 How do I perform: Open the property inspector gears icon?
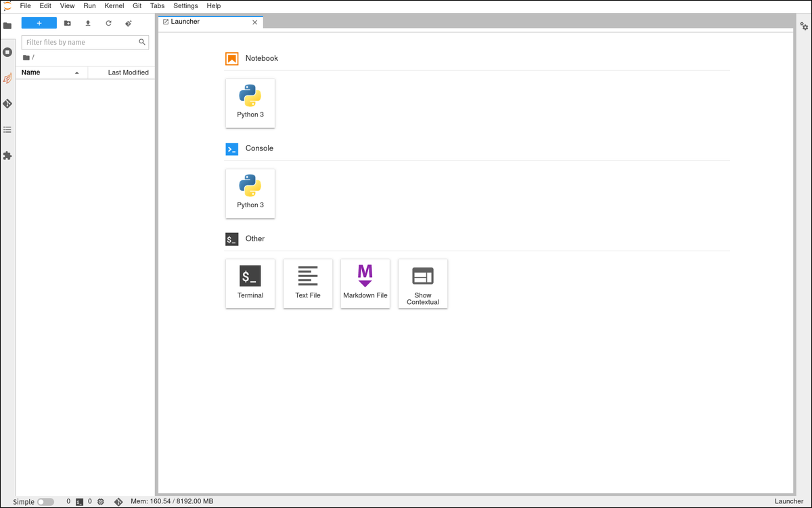(804, 26)
